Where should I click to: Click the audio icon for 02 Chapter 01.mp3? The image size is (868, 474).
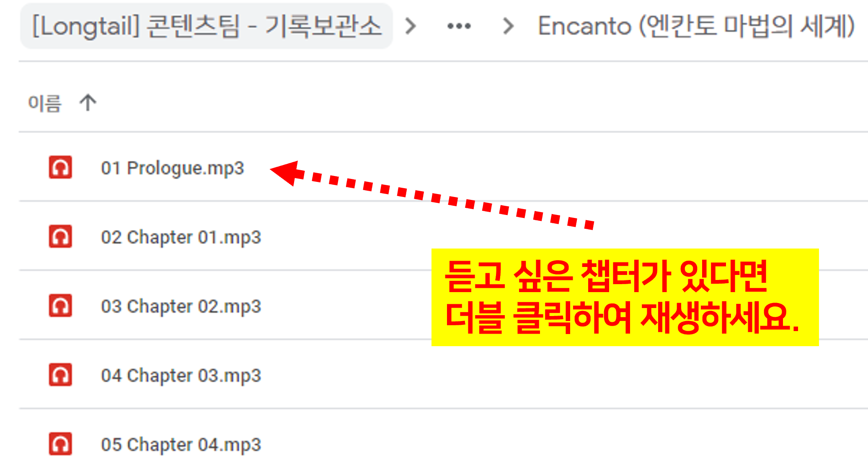click(x=60, y=236)
